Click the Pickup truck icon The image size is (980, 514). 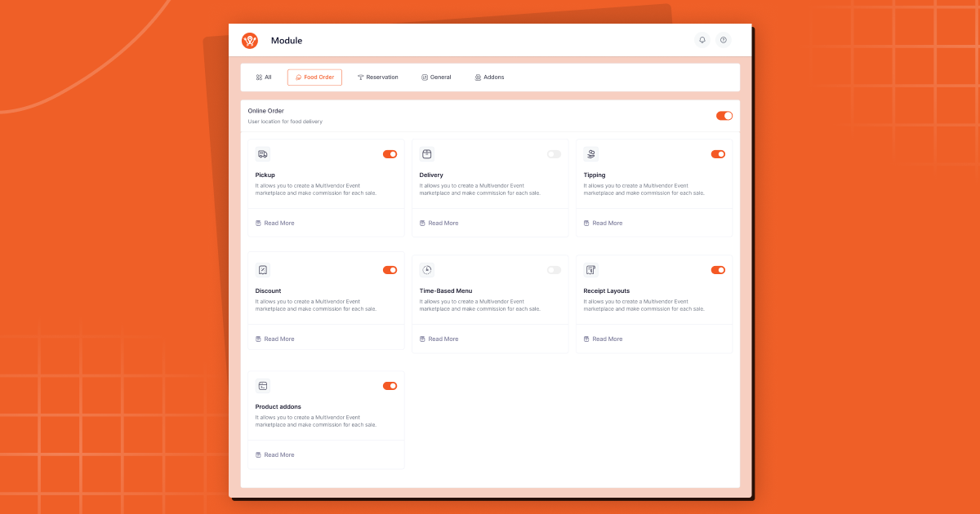(263, 153)
